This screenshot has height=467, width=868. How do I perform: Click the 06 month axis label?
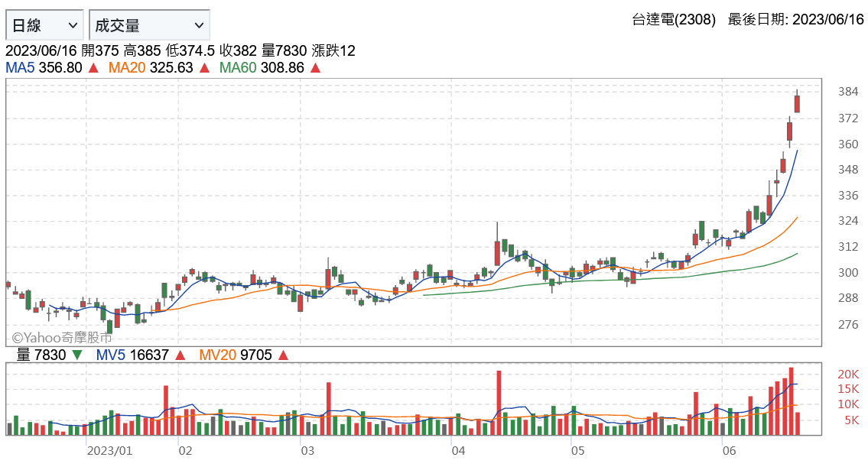click(730, 451)
